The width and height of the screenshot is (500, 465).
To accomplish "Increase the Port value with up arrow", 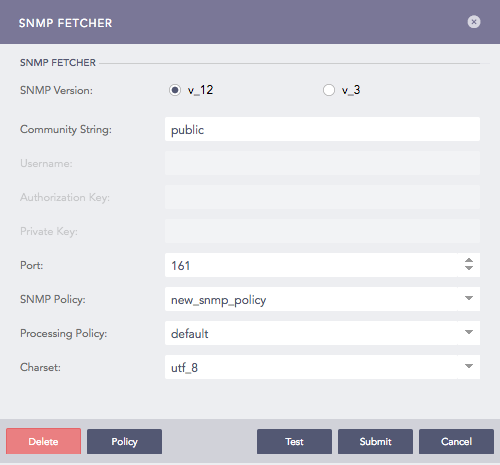I will (469, 260).
